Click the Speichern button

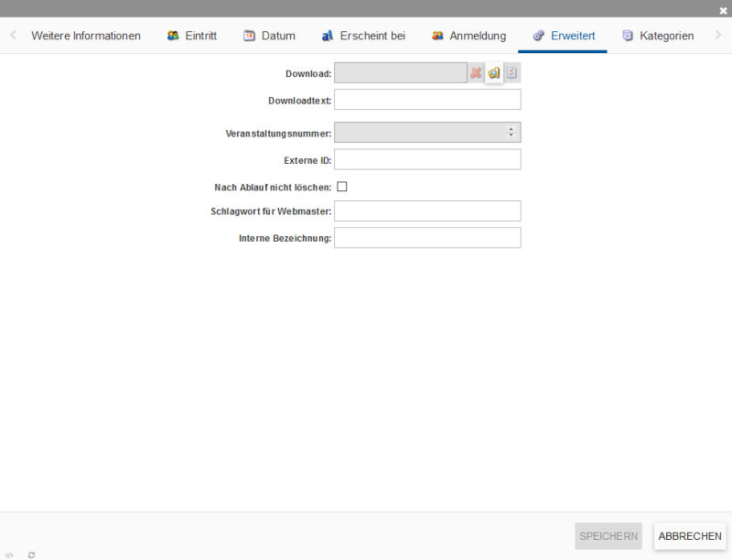point(608,536)
